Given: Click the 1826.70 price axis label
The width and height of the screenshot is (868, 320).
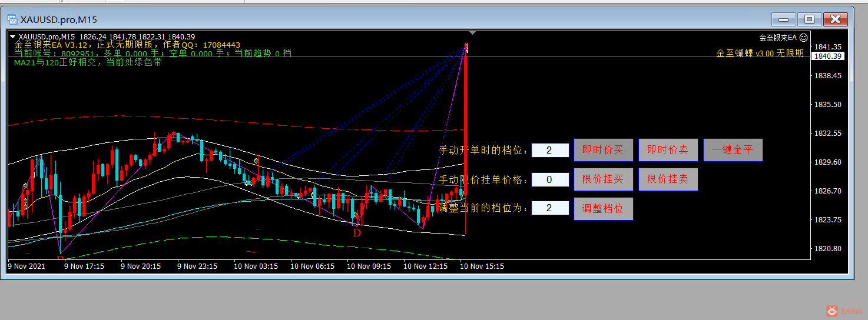Looking at the screenshot, I should [x=827, y=191].
